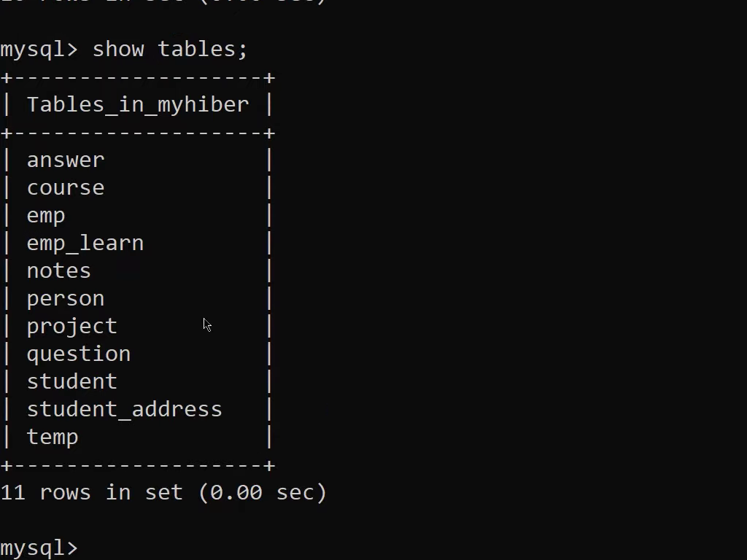Click the '(0.00 sec)' timing text
The width and height of the screenshot is (747, 560).
(x=263, y=492)
